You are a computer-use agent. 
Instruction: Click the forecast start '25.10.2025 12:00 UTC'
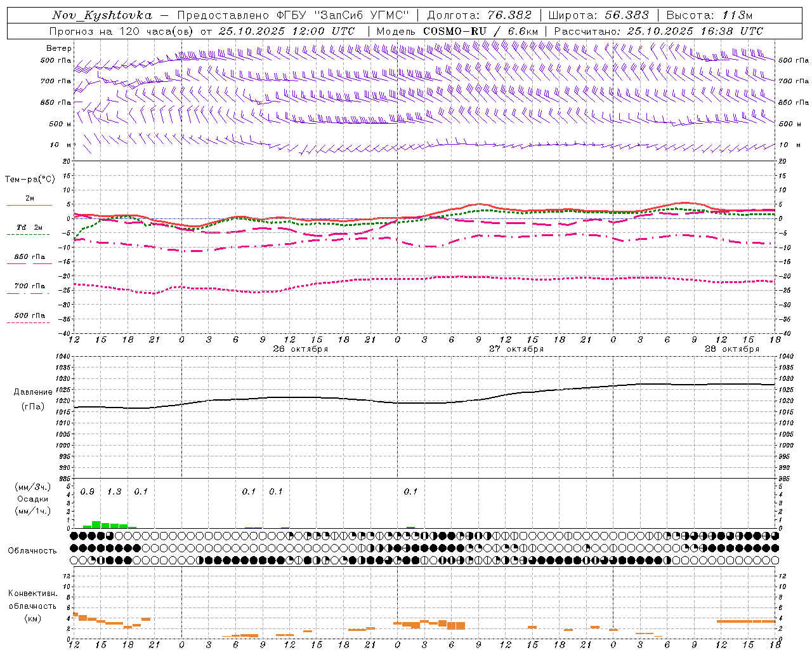287,31
